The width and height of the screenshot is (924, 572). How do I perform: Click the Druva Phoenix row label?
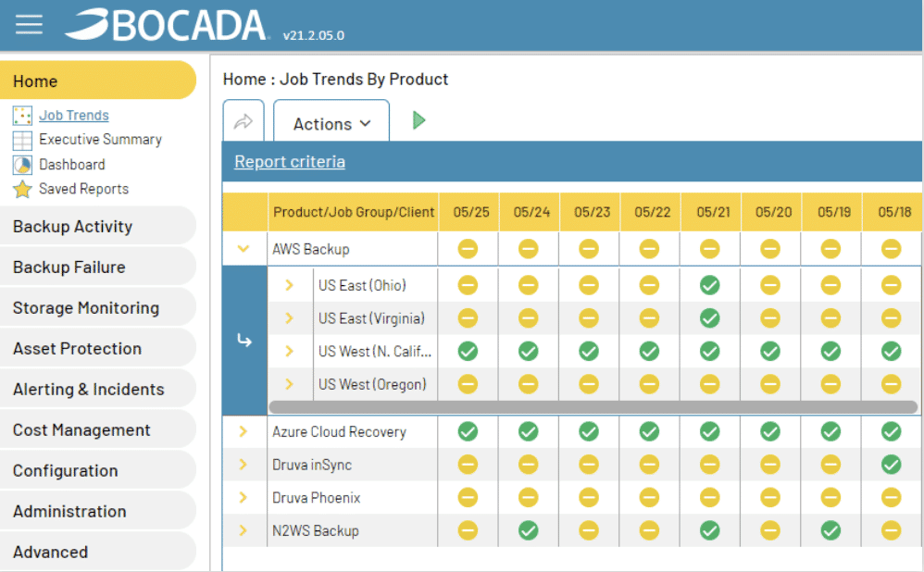point(316,498)
